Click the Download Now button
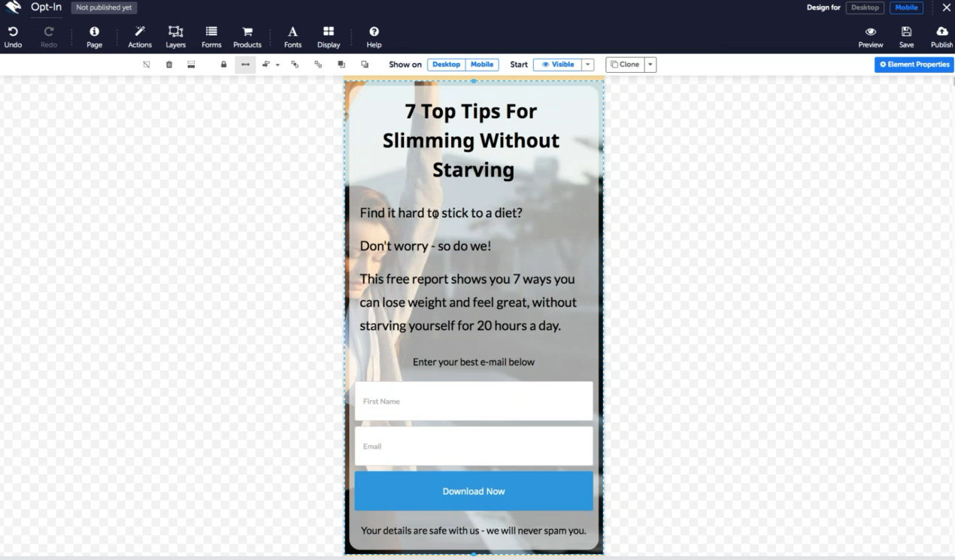Image resolution: width=955 pixels, height=560 pixels. click(474, 491)
